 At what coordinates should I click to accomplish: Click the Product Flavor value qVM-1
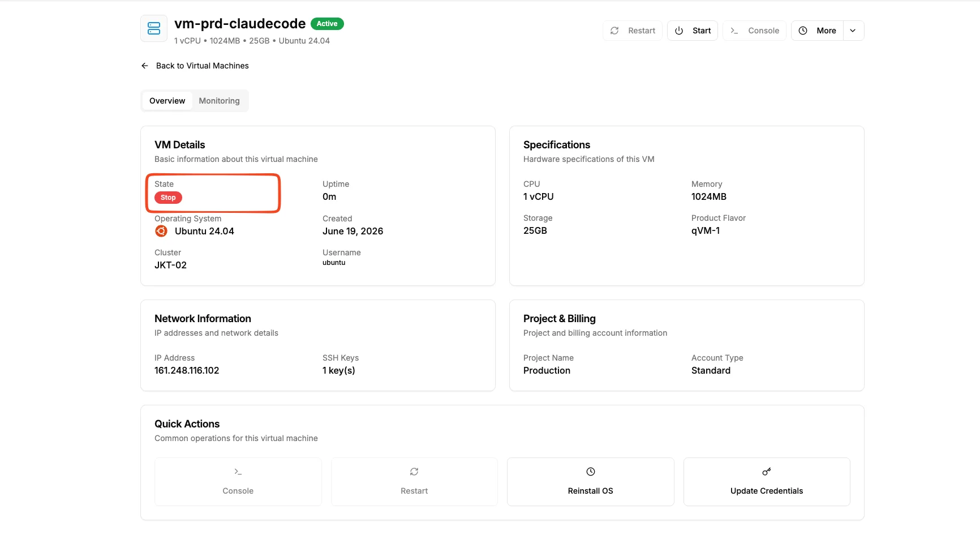pyautogui.click(x=706, y=230)
